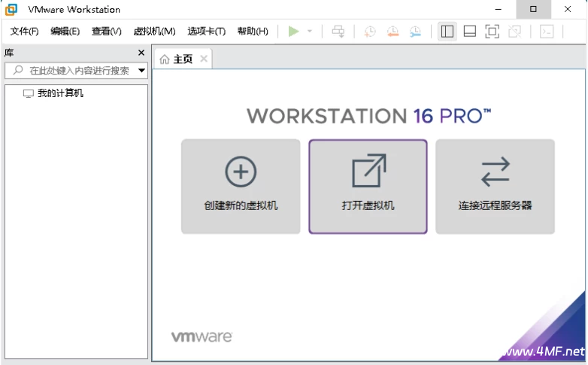
Task: Toggle Unity mode icon
Action: pos(514,31)
